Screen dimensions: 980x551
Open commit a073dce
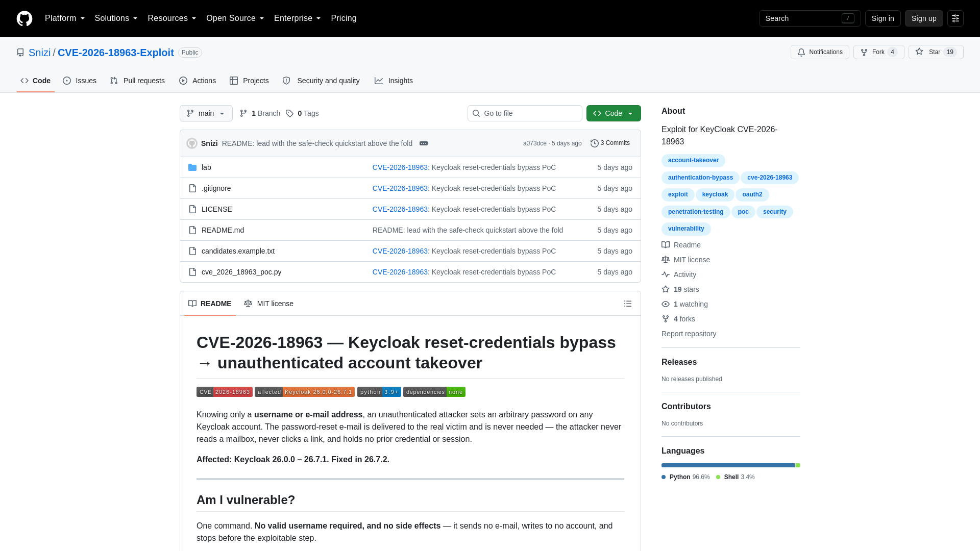tap(534, 143)
